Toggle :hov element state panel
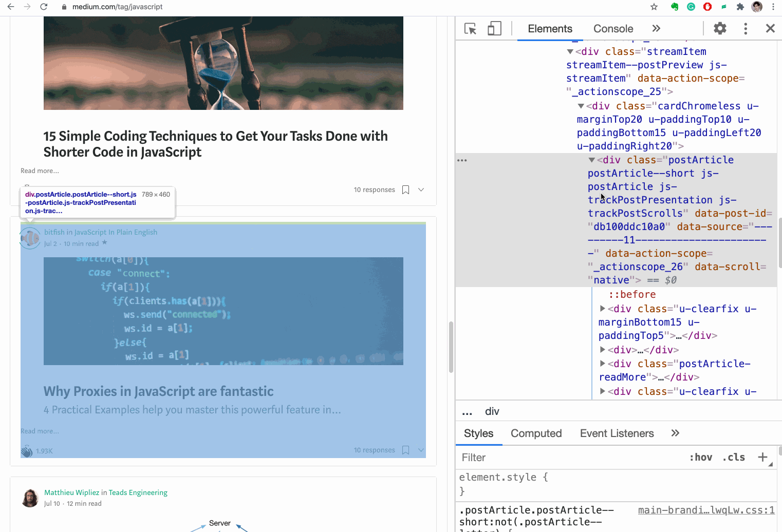Image resolution: width=782 pixels, height=532 pixels. point(700,457)
